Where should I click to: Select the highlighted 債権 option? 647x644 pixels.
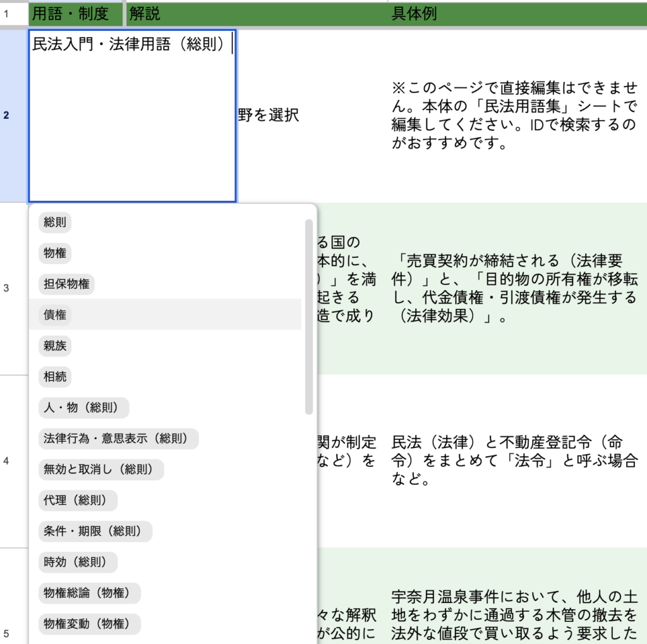(55, 315)
